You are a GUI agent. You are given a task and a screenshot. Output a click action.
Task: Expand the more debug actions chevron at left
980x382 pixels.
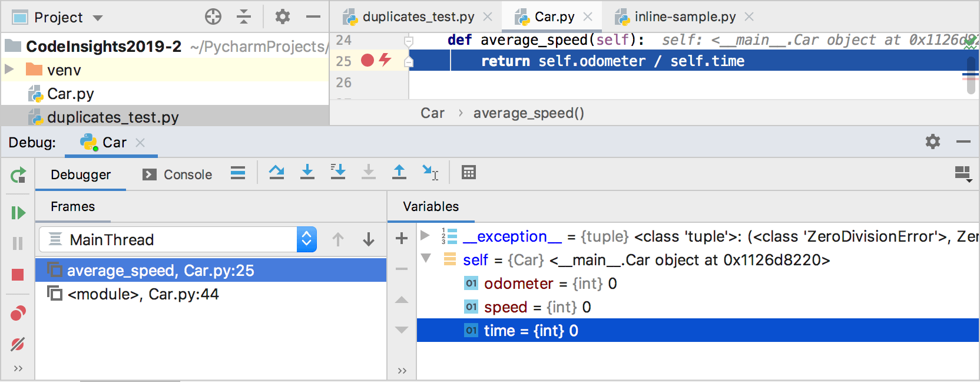point(18,368)
